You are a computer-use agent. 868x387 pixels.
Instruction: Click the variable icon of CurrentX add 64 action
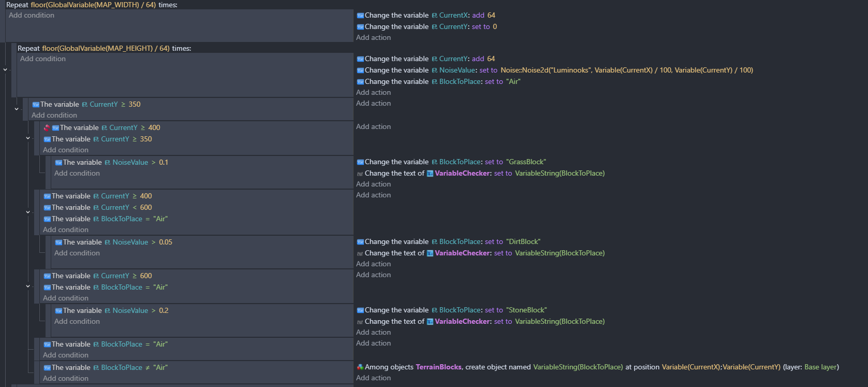[x=360, y=16]
